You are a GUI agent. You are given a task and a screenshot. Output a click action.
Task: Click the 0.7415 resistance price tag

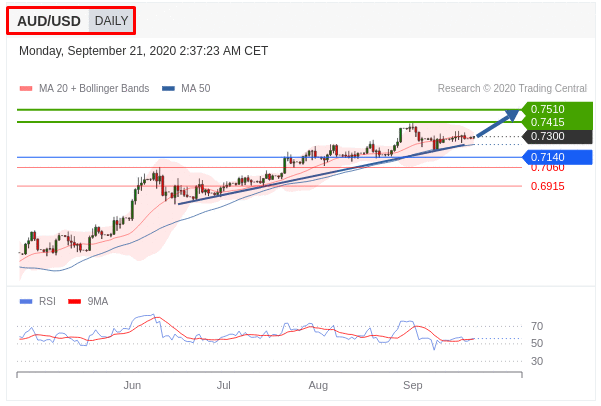558,123
